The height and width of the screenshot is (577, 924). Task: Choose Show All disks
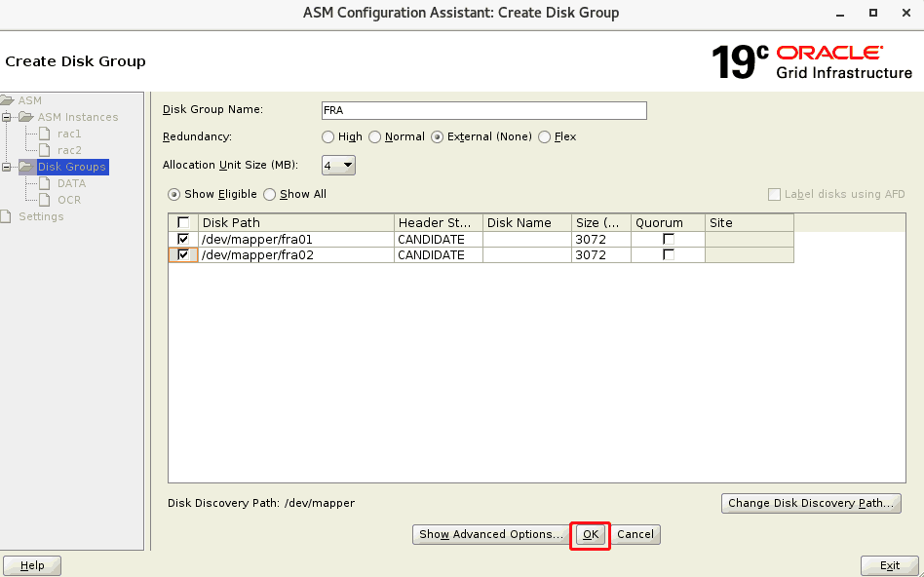click(270, 195)
